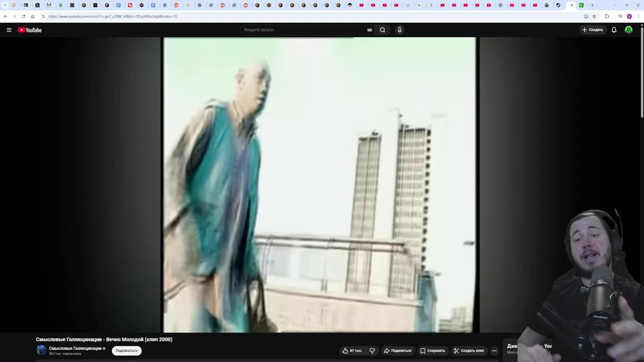Click the video title "Вечно Молодой (клип 2000)"
The width and height of the screenshot is (644, 362).
(139, 339)
